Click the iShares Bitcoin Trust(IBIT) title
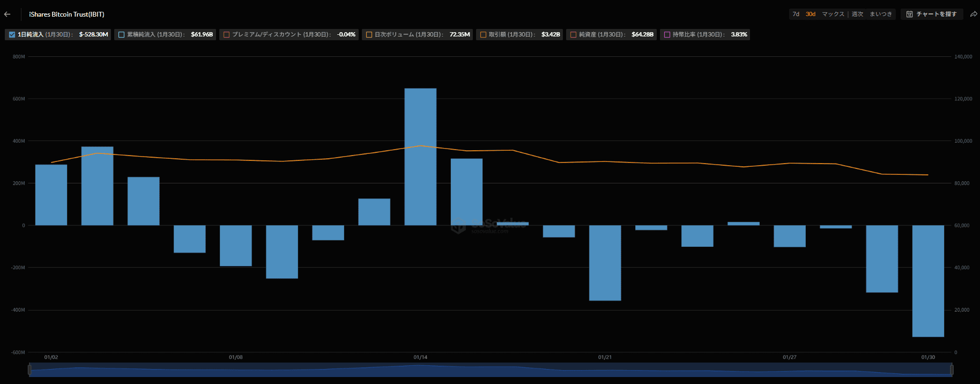Screen dimensions: 980x384 (x=66, y=14)
